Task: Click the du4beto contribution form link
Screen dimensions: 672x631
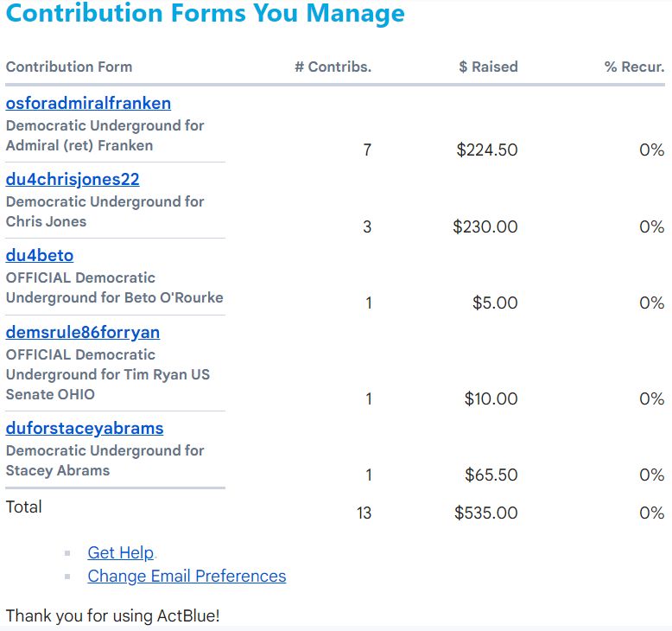Action: 40,256
